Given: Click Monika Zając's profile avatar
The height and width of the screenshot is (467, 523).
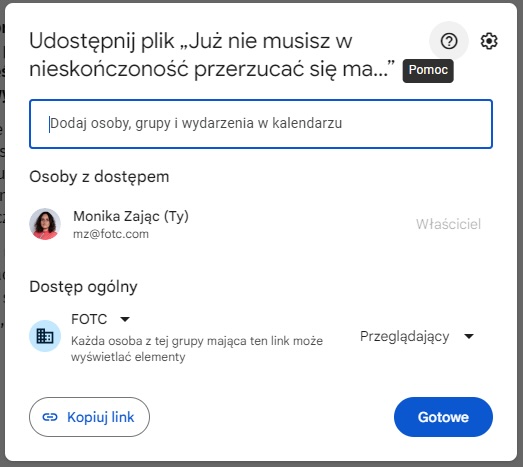Looking at the screenshot, I should click(x=45, y=224).
